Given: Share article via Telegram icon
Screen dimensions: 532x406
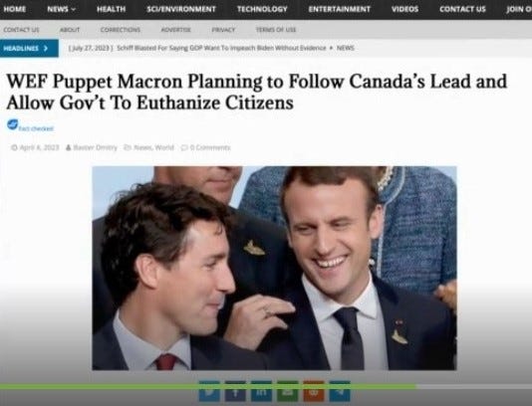Looking at the screenshot, I should [340, 391].
